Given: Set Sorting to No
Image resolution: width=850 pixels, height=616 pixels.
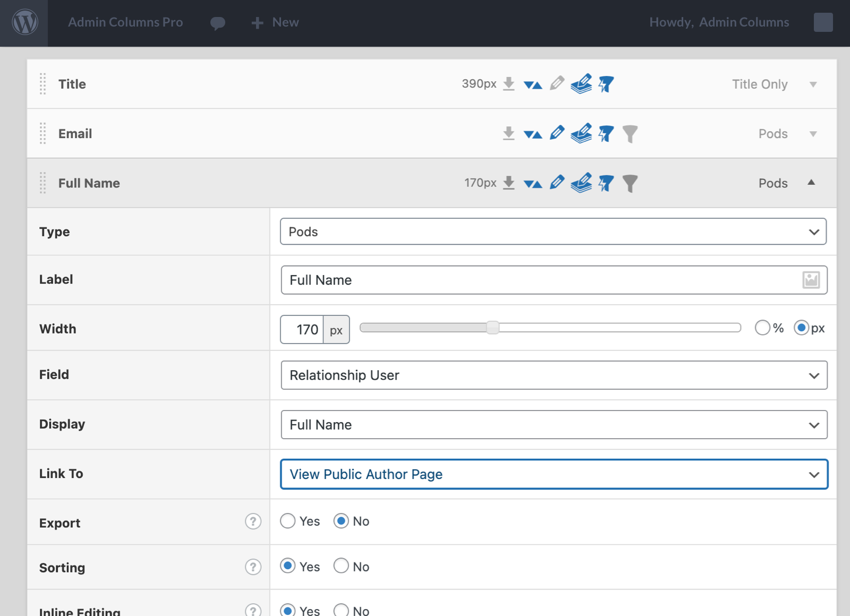Looking at the screenshot, I should (341, 566).
